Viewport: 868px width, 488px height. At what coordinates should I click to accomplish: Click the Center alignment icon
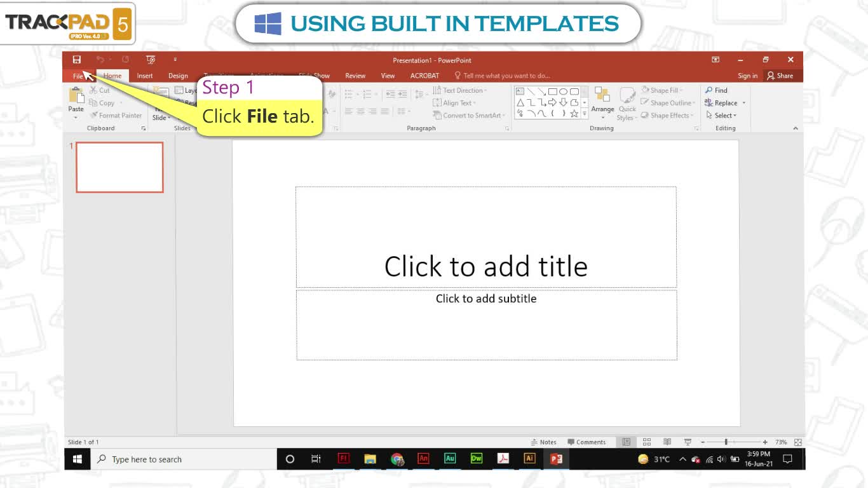click(361, 111)
